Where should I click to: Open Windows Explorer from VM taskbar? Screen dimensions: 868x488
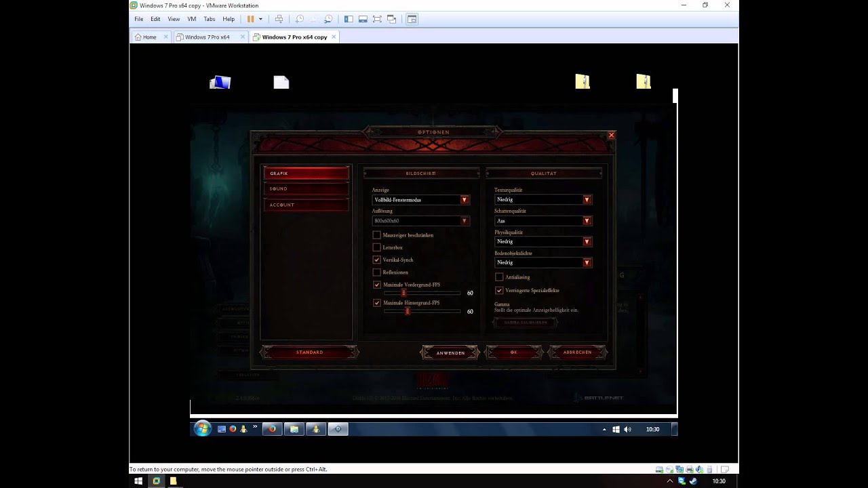294,428
